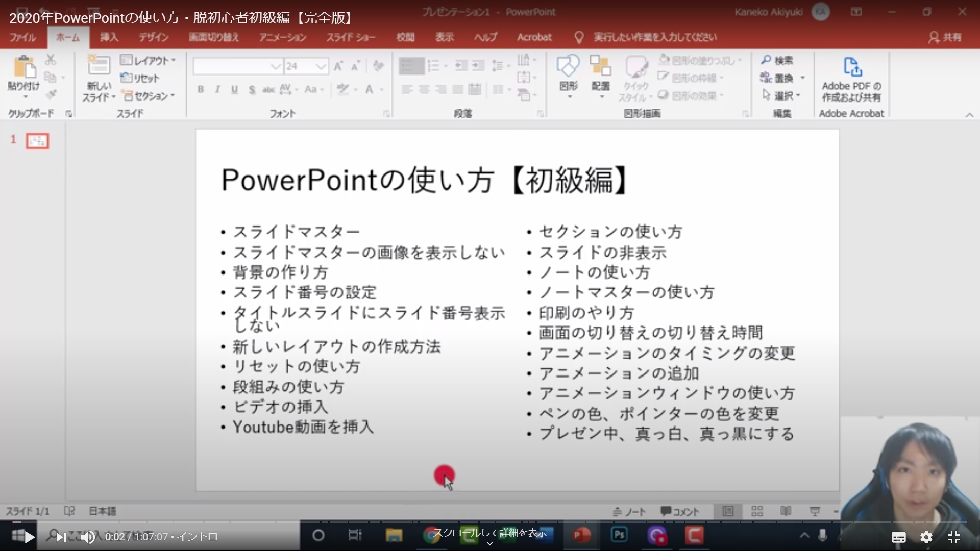Click the next video skip button
The height and width of the screenshot is (551, 980).
[x=61, y=537]
